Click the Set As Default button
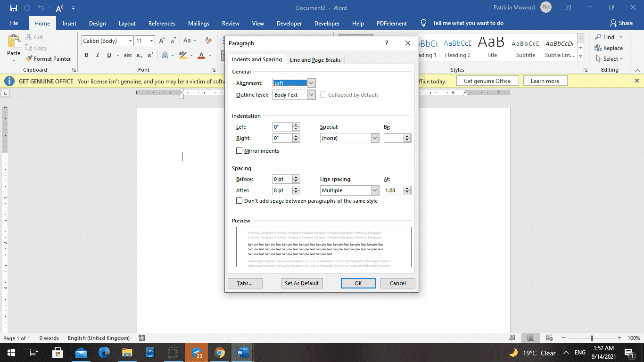The height and width of the screenshot is (362, 644). pos(302,283)
